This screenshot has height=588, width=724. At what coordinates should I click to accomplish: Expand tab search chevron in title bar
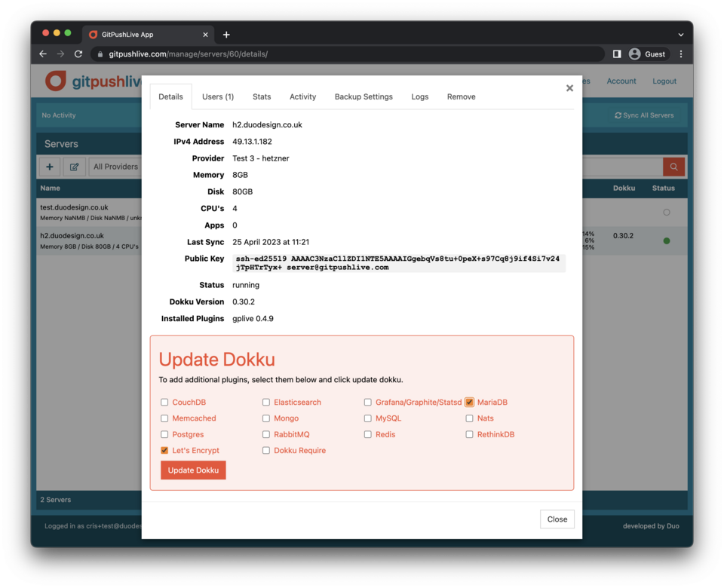point(680,35)
